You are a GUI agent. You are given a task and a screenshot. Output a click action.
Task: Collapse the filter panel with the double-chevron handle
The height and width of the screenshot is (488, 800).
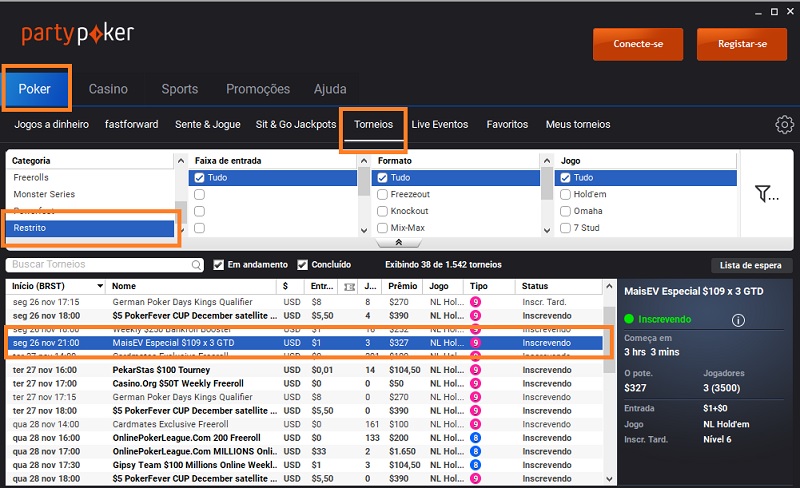[398, 242]
